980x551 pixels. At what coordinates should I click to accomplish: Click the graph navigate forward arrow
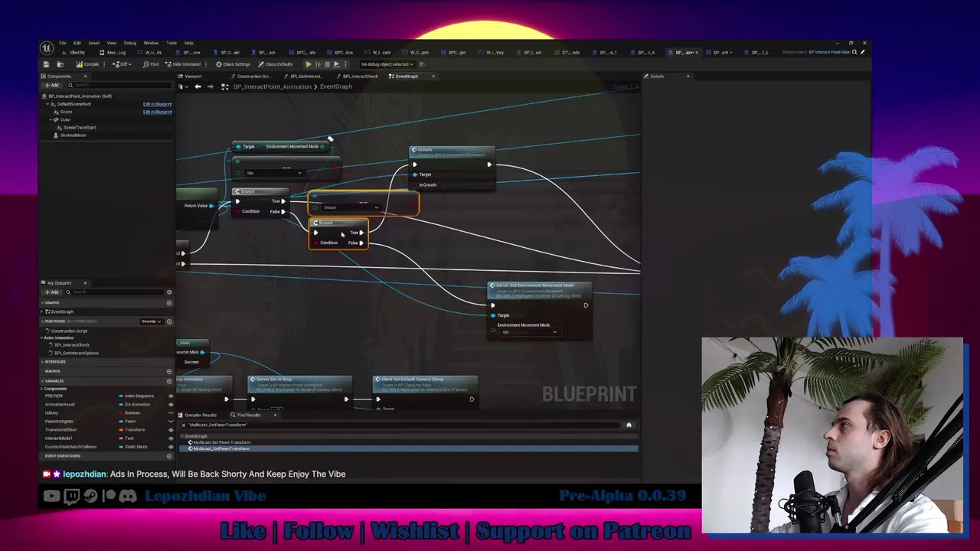tap(210, 86)
